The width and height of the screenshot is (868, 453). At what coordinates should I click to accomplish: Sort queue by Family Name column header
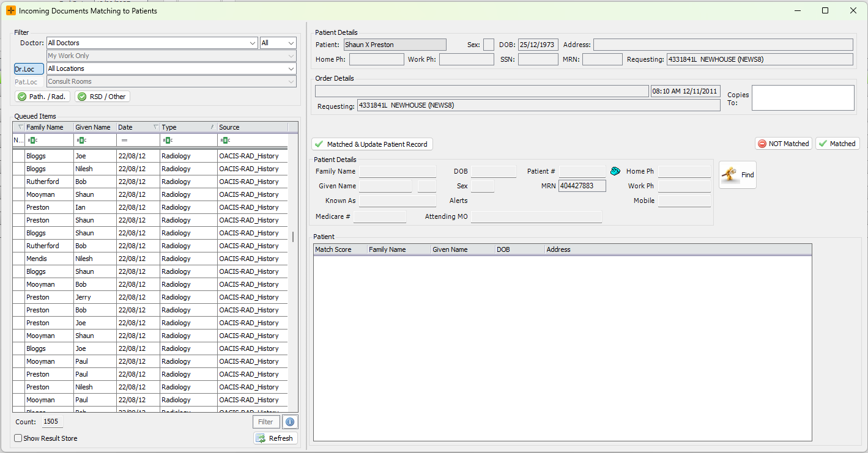(45, 127)
